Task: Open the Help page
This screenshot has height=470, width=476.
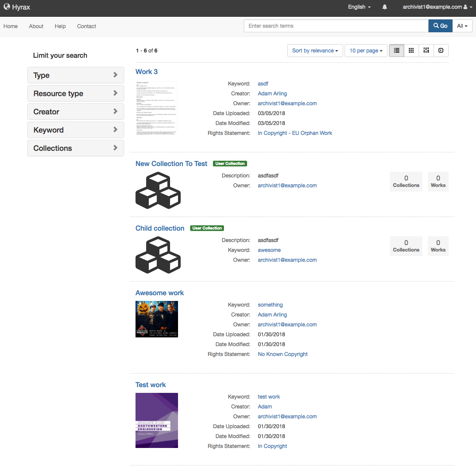Action: pos(60,26)
